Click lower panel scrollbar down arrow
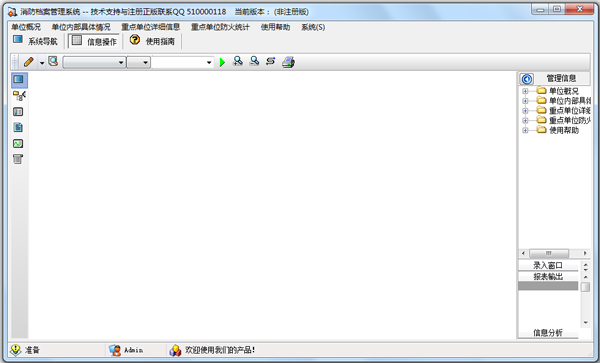Image resolution: width=600 pixels, height=363 pixels. pyautogui.click(x=585, y=323)
